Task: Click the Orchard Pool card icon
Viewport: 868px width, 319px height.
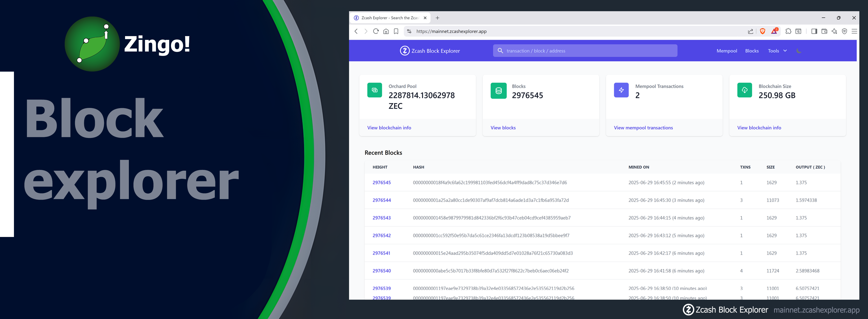Action: point(375,90)
